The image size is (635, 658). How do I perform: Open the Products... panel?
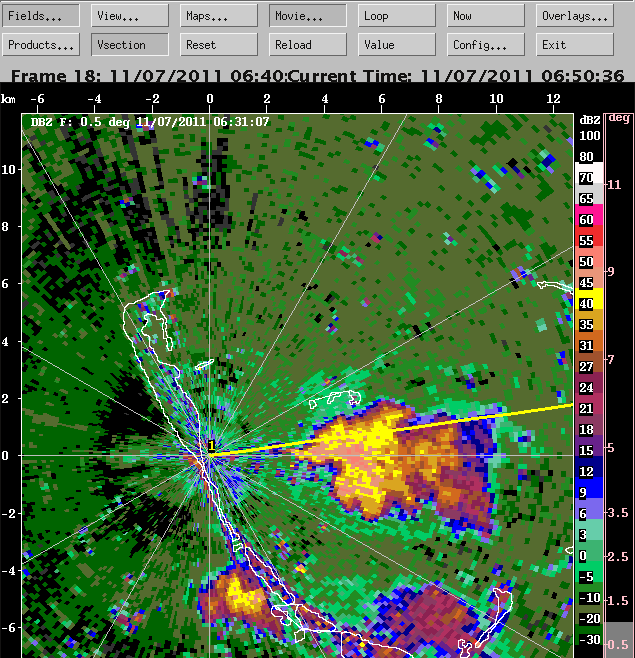click(41, 44)
